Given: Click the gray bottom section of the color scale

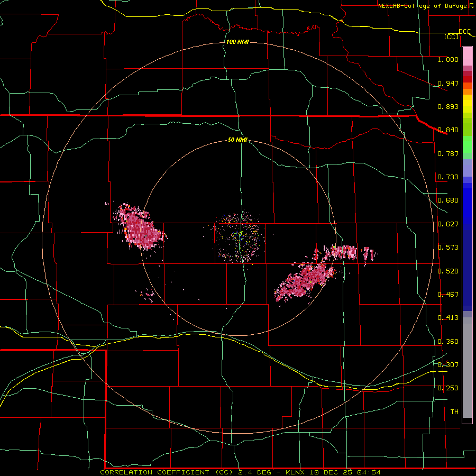Looking at the screenshot, I should 467,368.
